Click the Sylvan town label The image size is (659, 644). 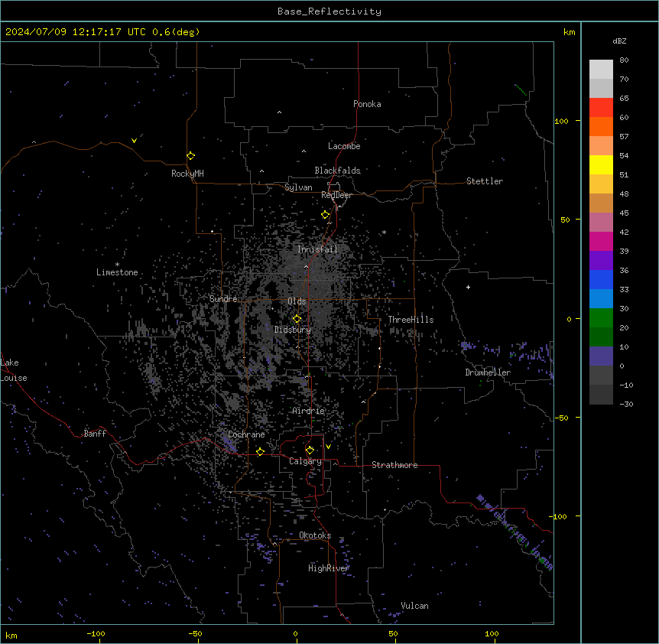coord(298,187)
